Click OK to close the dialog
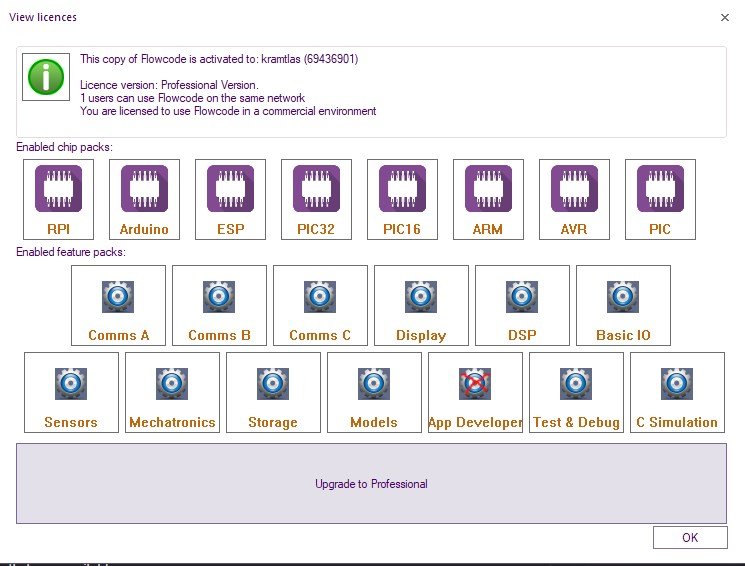 (690, 537)
